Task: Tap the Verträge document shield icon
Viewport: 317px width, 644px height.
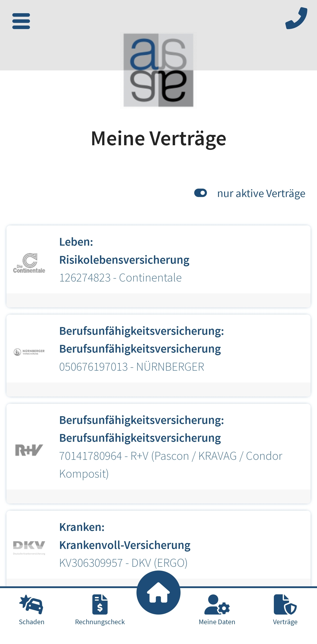Action: pos(285,601)
